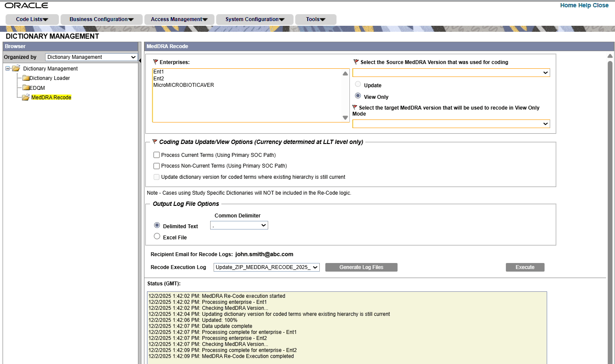Open the Business Configuration menu

pyautogui.click(x=101, y=19)
